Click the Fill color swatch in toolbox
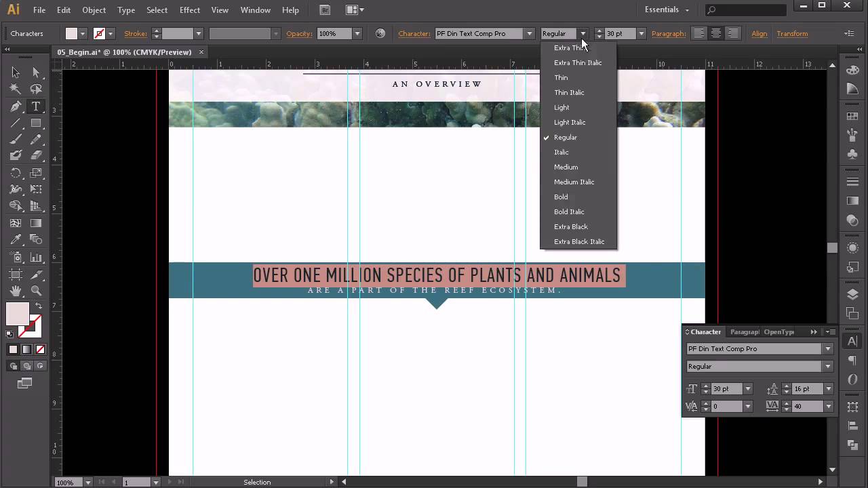868x488 pixels. click(18, 314)
